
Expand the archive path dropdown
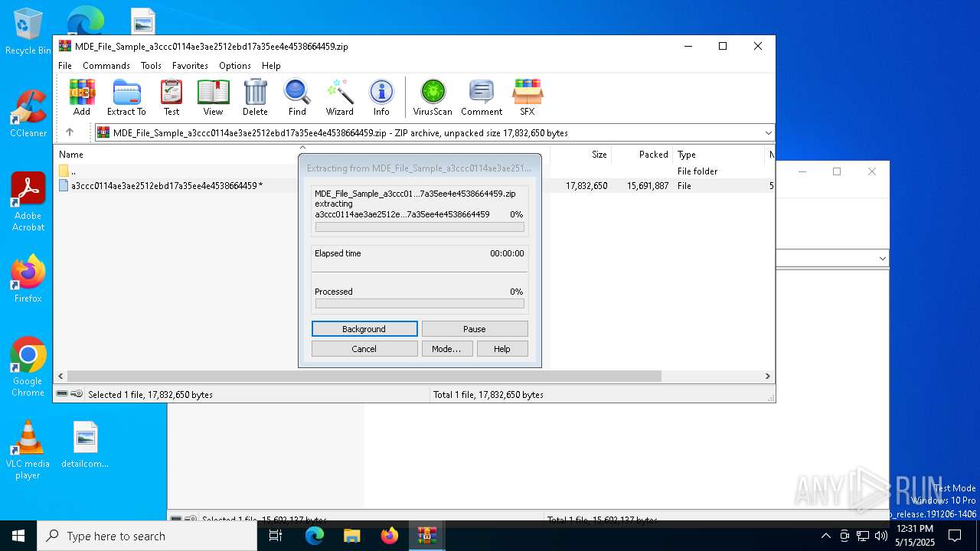[x=768, y=133]
